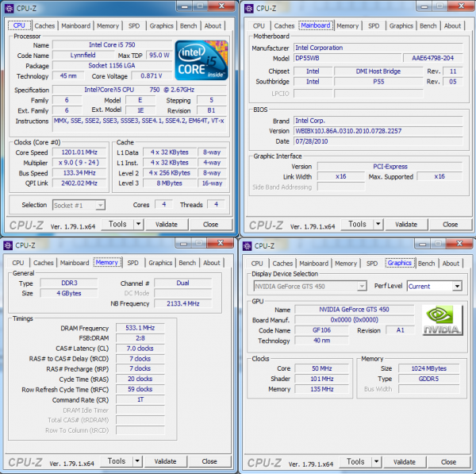
Task: Click the GPU memory Type value GDDR5
Action: [x=428, y=379]
